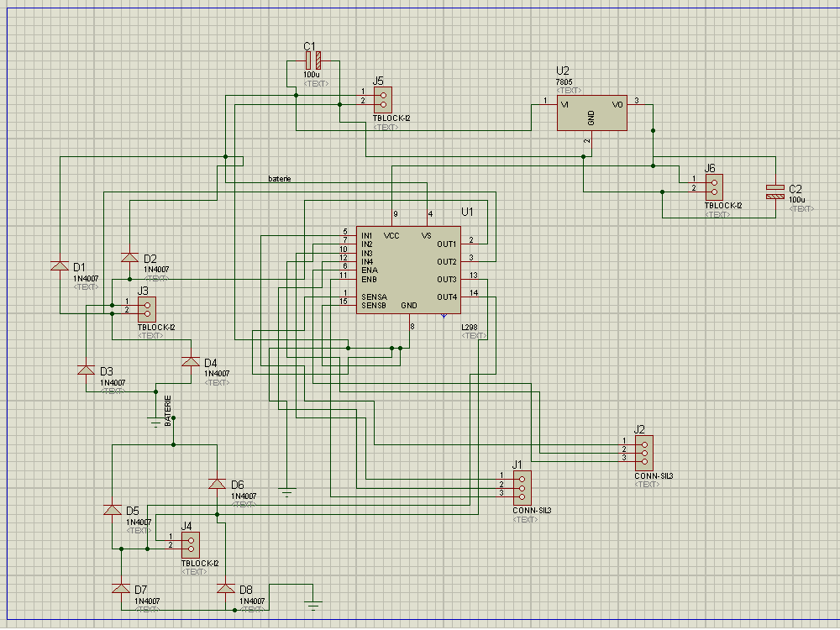
Task: Click the OUT1 pin label on U1
Action: pos(446,244)
